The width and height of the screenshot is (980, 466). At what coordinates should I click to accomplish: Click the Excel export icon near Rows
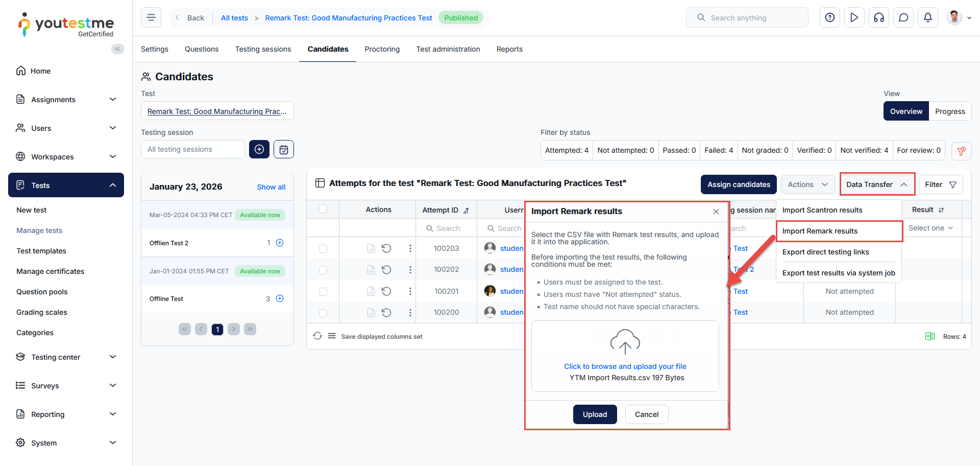coord(929,336)
